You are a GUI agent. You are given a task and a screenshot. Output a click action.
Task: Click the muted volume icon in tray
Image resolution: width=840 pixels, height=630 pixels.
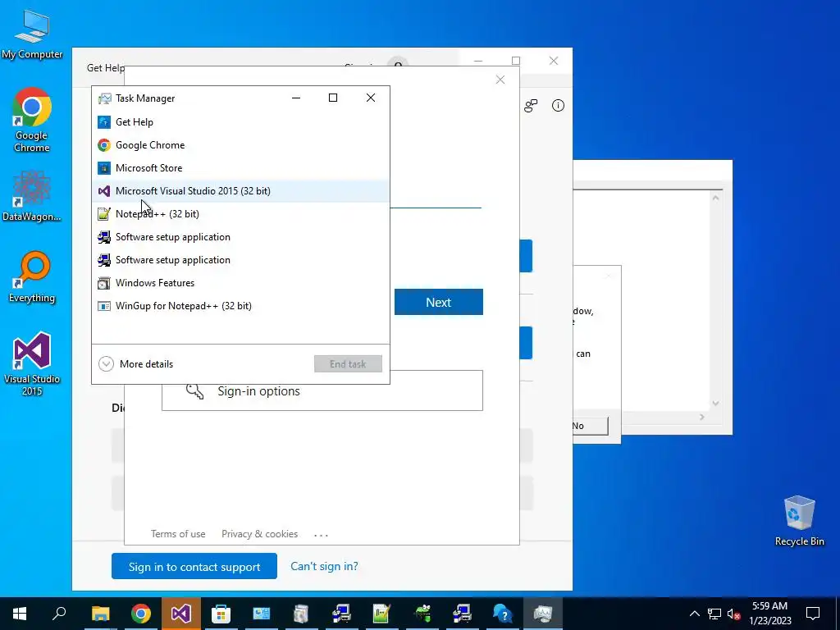[734, 614]
